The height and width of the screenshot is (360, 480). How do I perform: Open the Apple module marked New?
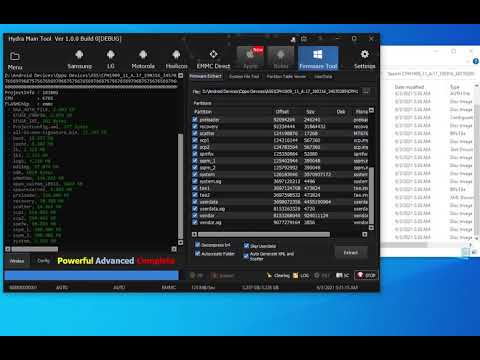pyautogui.click(x=250, y=58)
